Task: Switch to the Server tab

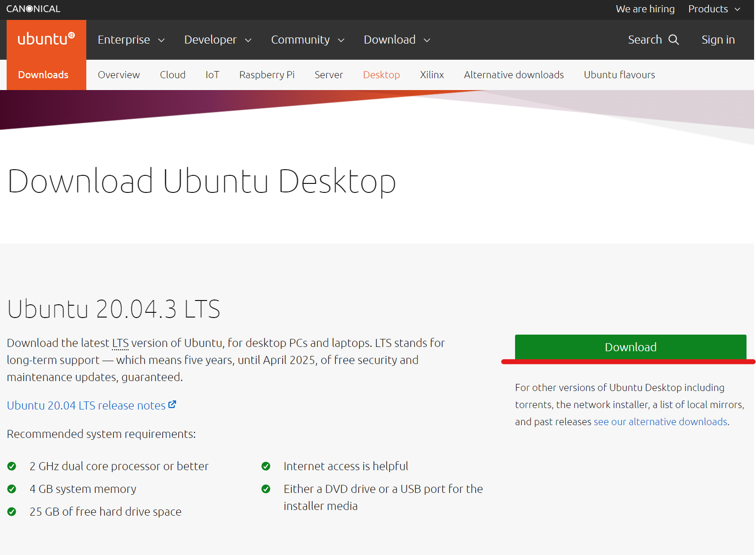Action: coord(329,75)
